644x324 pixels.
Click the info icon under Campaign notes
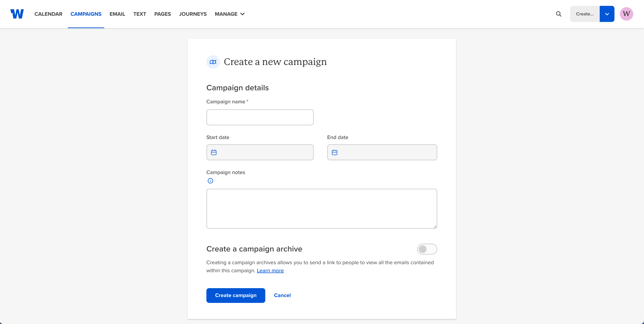tap(210, 180)
